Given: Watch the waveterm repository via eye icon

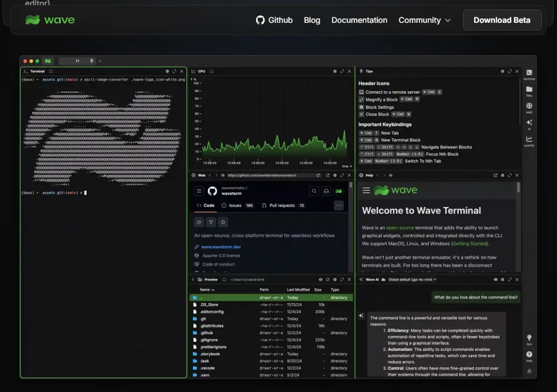Looking at the screenshot, I should (199, 222).
